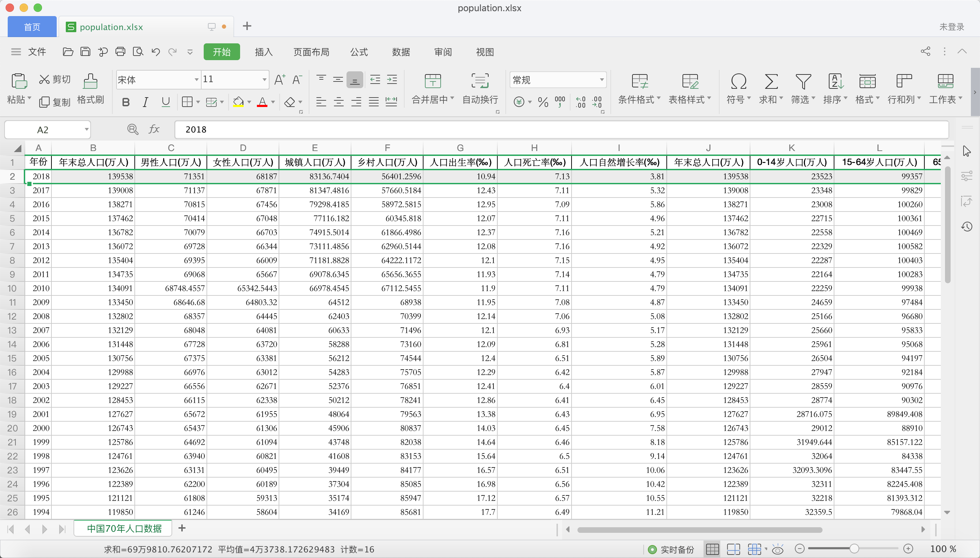
Task: Toggle bold formatting
Action: (x=125, y=102)
